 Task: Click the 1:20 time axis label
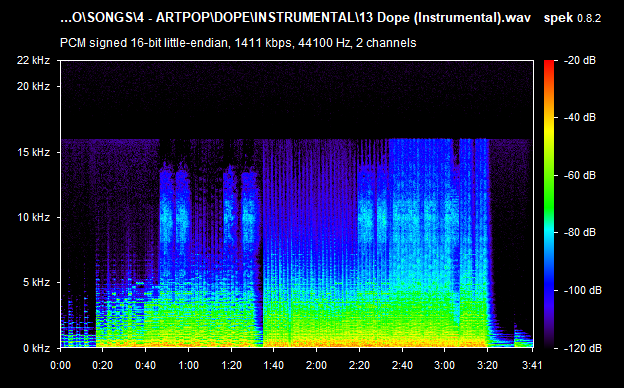[231, 365]
